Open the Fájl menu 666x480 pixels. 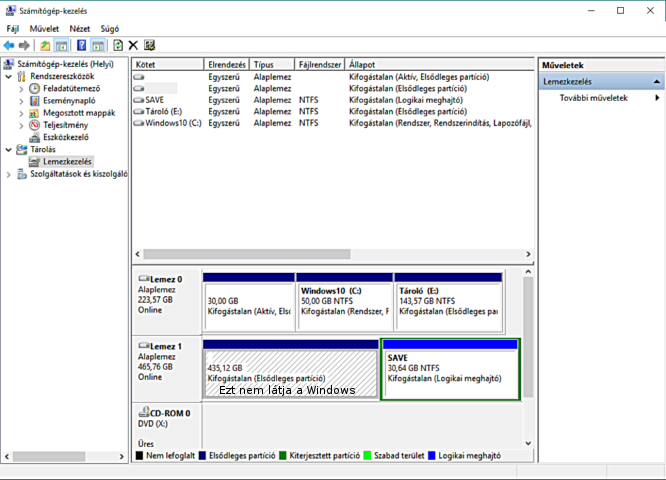(12, 29)
